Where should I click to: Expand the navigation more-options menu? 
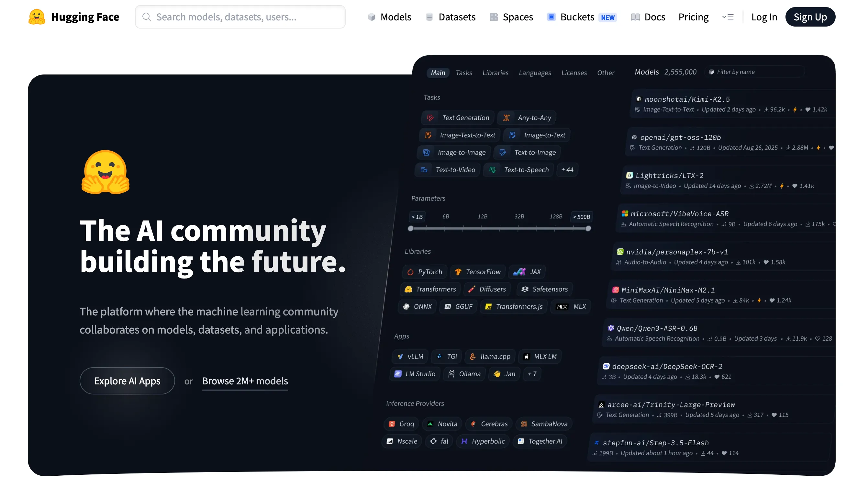click(728, 17)
